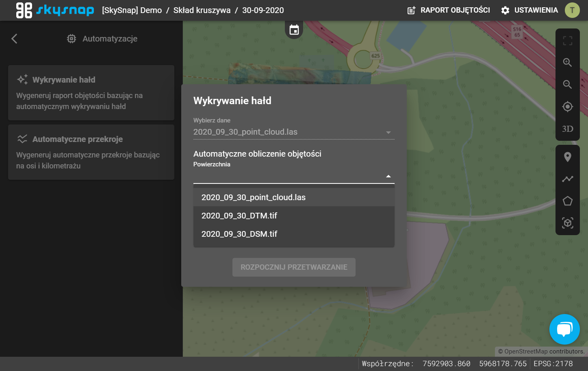Screen dimensions: 588x371
Task: Switch to 3D view
Action: pyautogui.click(x=567, y=129)
